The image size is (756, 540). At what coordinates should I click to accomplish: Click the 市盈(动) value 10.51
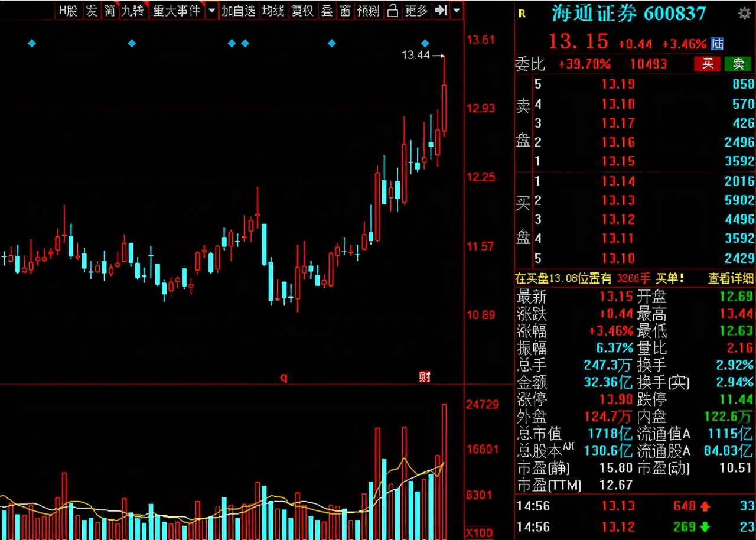[x=735, y=468]
